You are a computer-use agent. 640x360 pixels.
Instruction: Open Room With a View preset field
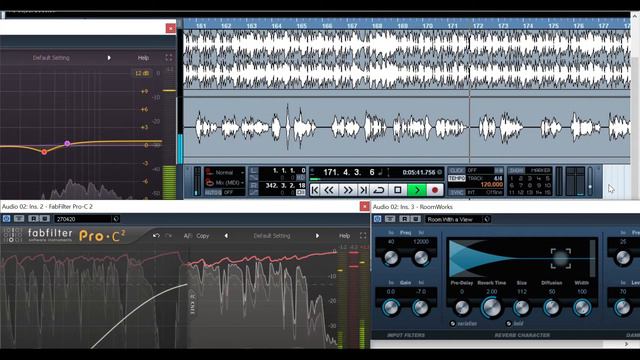[x=453, y=220]
